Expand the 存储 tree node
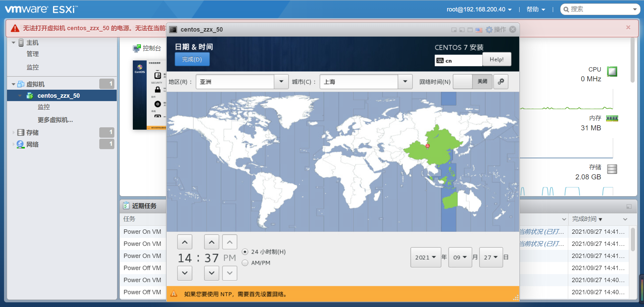This screenshot has height=307, width=644. click(x=13, y=133)
